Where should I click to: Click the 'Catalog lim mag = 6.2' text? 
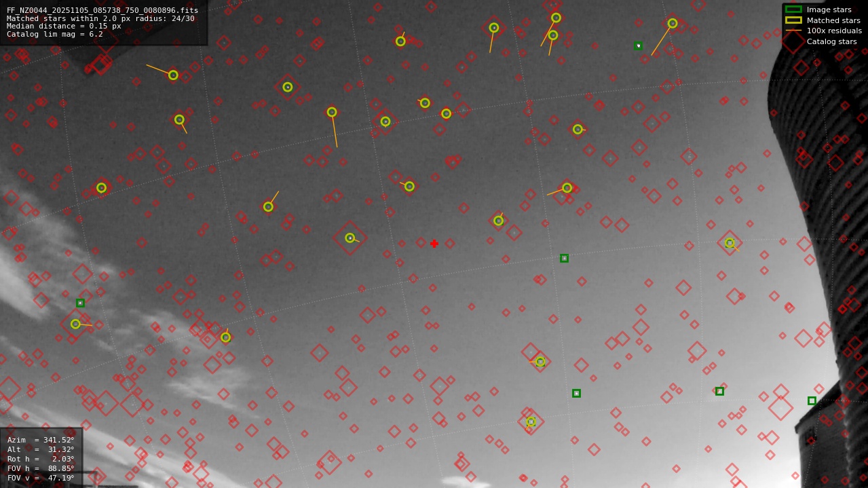pyautogui.click(x=55, y=35)
